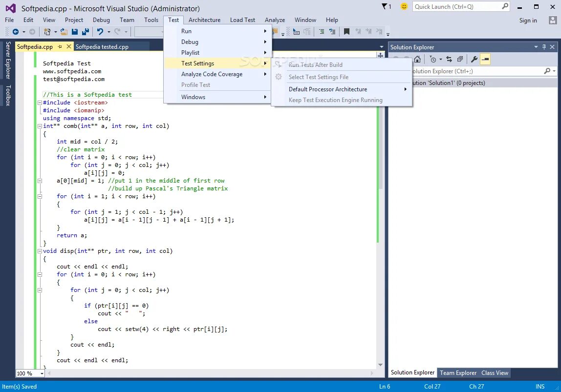561x392 pixels.
Task: Expand the Playlist submenu
Action: coord(217,53)
